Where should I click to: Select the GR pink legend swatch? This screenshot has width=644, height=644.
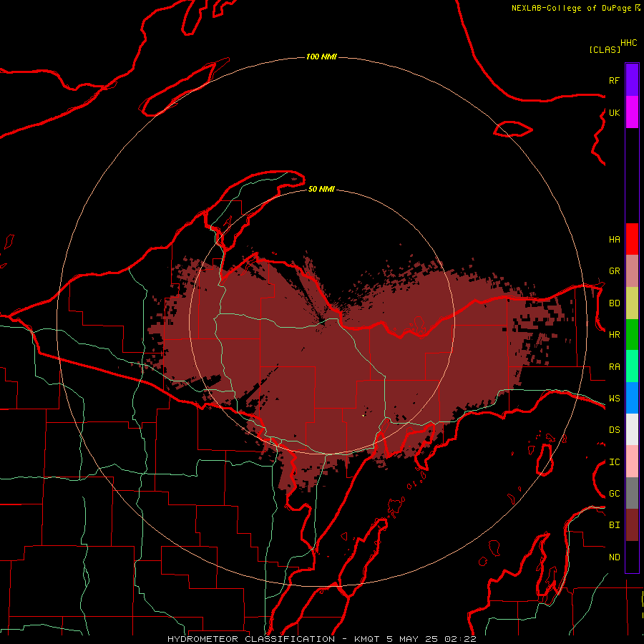632,271
